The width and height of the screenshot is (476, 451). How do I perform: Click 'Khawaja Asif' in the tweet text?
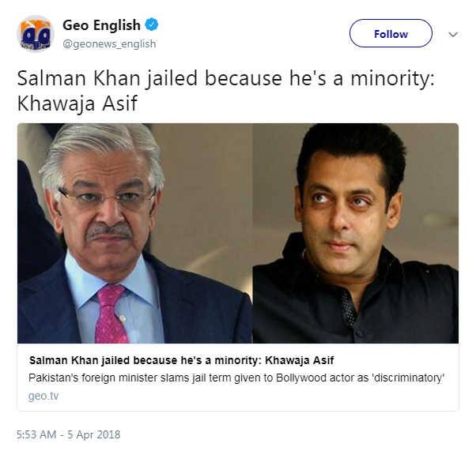(x=77, y=103)
